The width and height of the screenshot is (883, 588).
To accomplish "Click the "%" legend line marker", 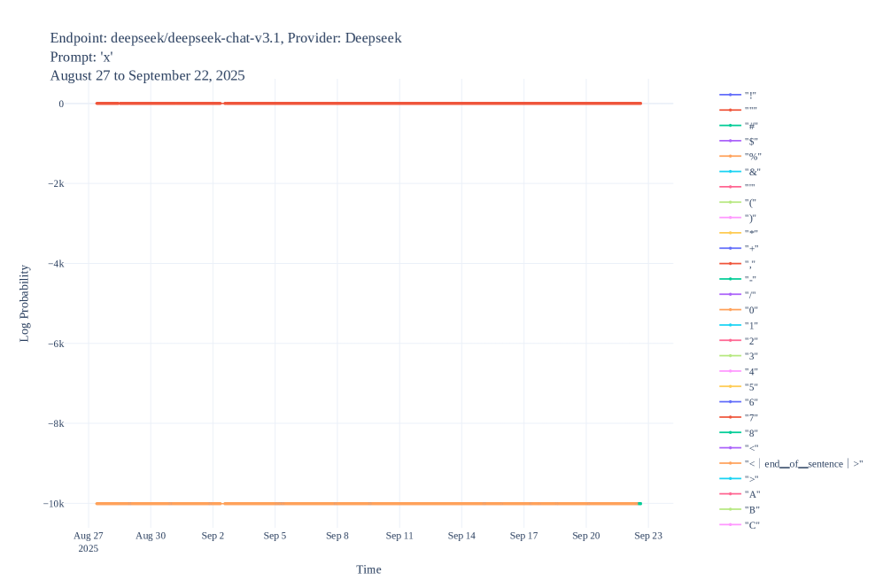I will coord(730,156).
